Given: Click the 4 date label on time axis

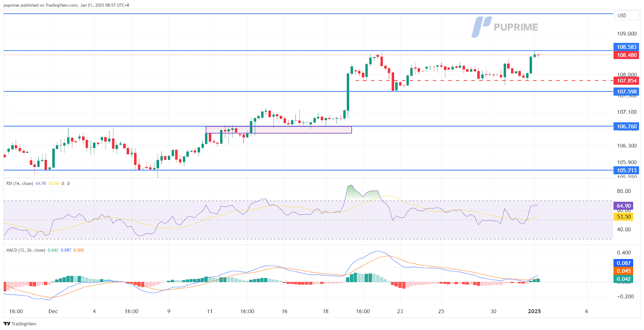Looking at the screenshot, I should (x=94, y=311).
